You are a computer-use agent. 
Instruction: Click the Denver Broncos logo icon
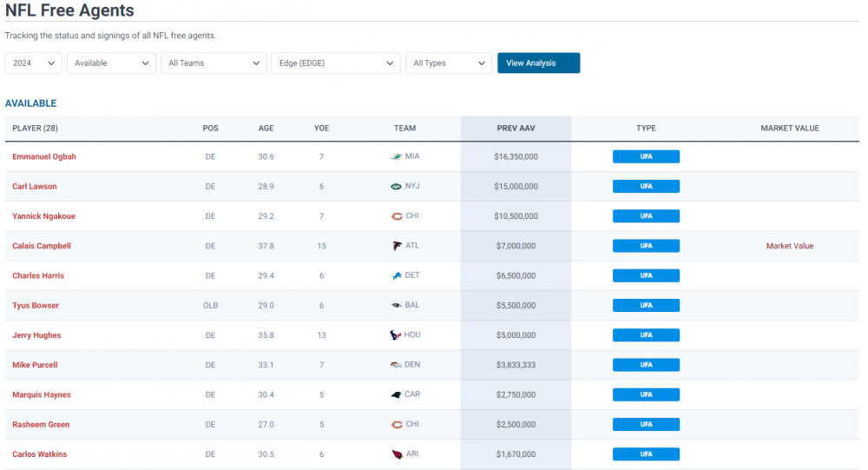(x=396, y=365)
